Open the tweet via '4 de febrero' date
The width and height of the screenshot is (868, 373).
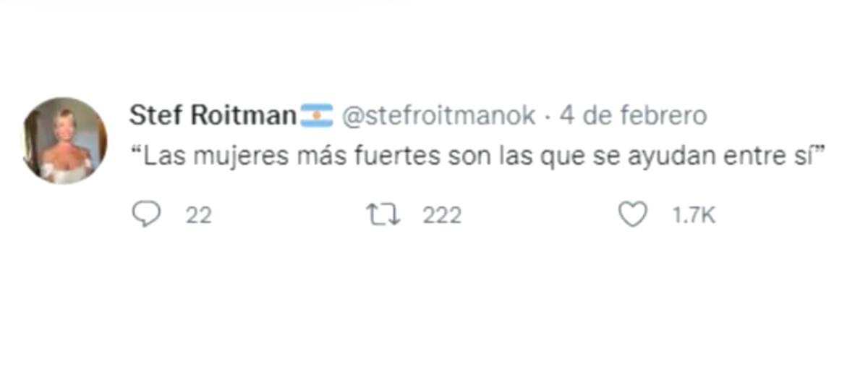tap(634, 116)
